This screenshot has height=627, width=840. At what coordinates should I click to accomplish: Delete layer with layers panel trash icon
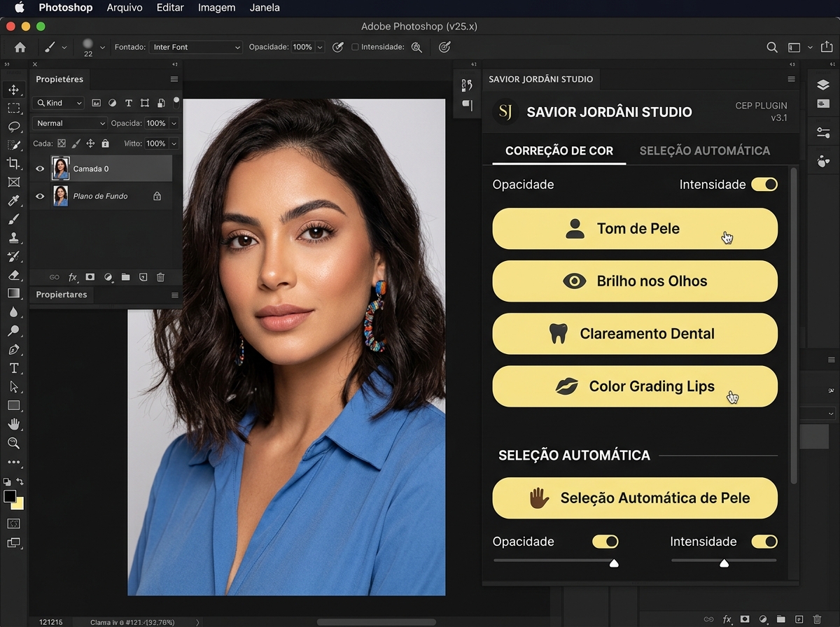point(160,277)
